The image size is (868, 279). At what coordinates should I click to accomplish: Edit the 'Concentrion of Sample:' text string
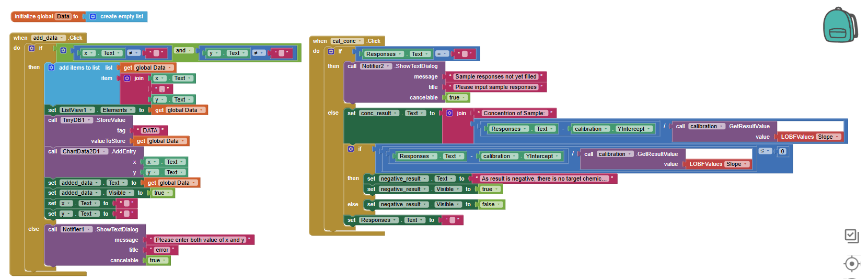click(514, 113)
